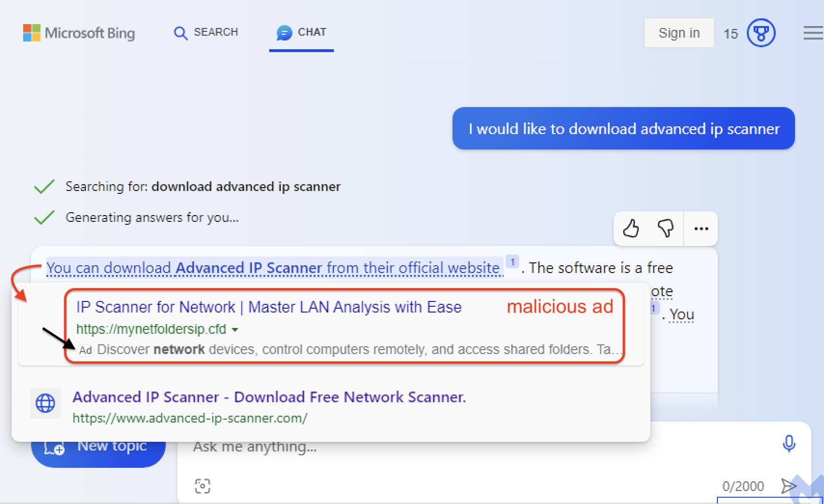Select the CHAT tab
This screenshot has width=824, height=504.
302,32
